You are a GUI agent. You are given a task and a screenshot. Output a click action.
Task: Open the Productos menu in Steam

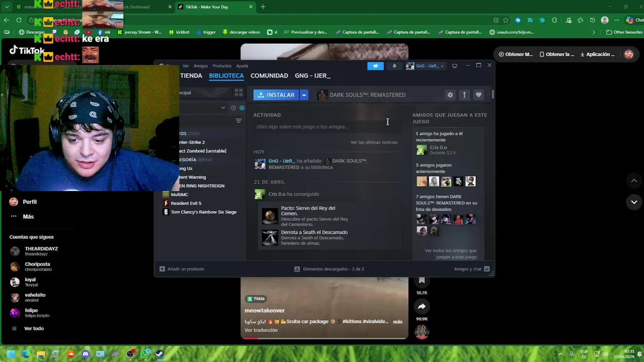[222, 66]
